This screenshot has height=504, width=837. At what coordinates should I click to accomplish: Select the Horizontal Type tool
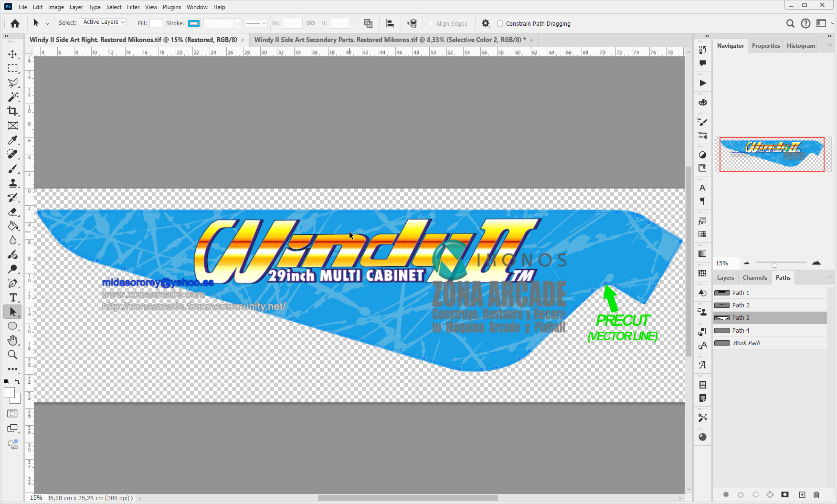pyautogui.click(x=13, y=298)
